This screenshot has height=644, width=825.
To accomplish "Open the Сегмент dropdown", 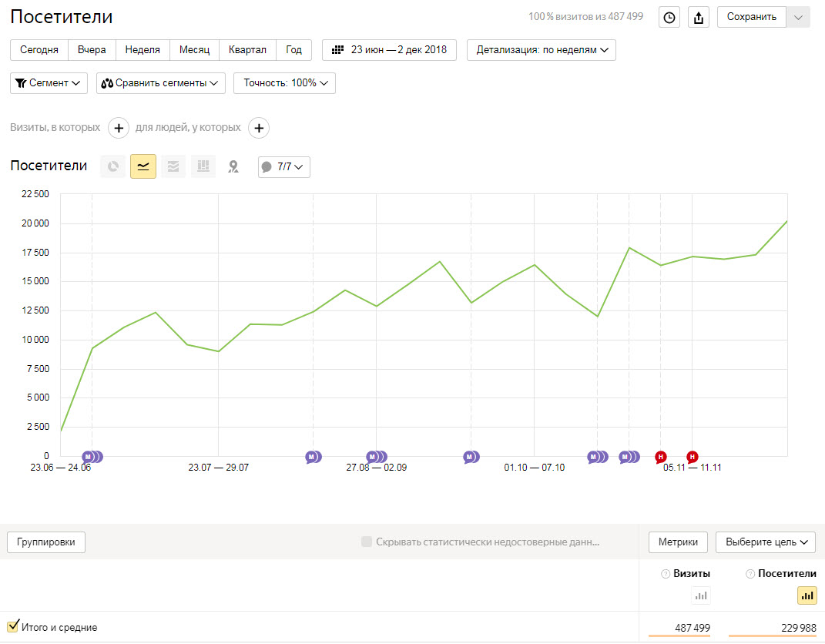I will [x=49, y=83].
